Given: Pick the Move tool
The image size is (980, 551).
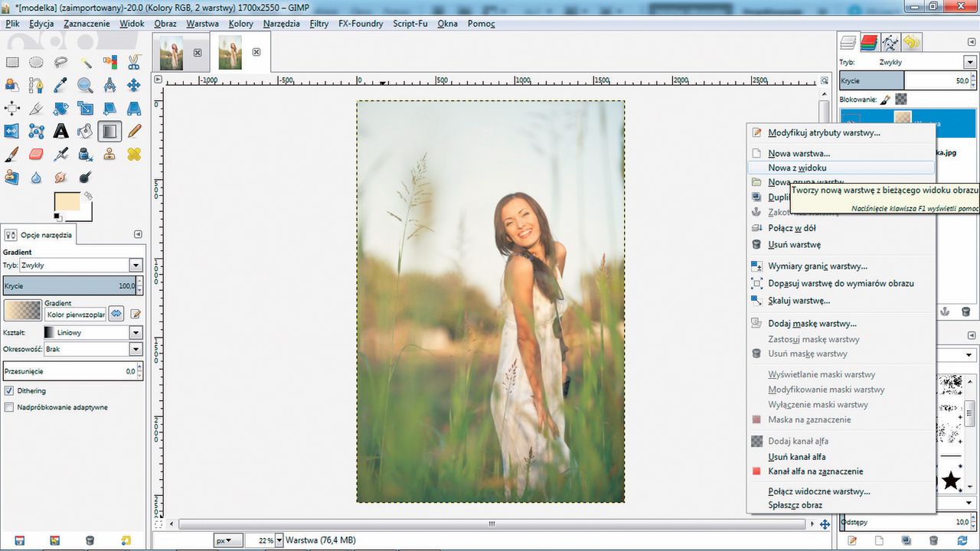Looking at the screenshot, I should click(134, 85).
